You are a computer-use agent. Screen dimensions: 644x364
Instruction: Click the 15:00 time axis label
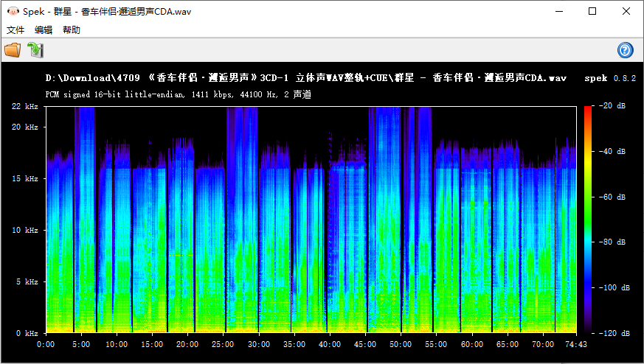tap(152, 344)
